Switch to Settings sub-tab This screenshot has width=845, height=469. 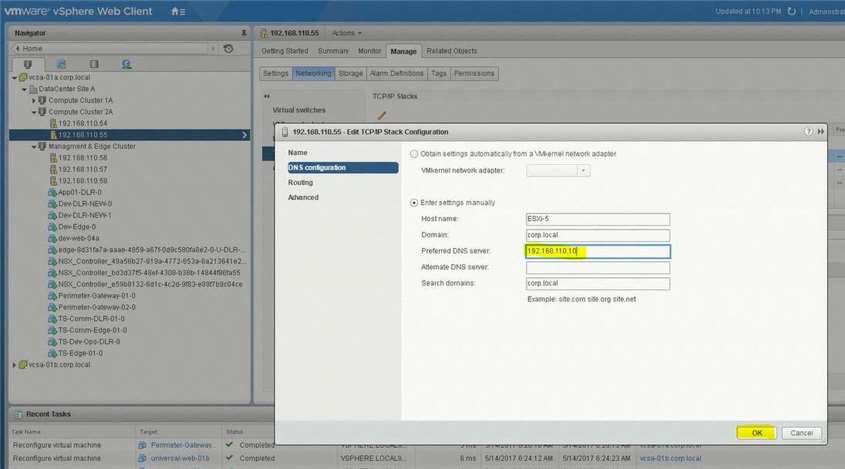tap(276, 73)
